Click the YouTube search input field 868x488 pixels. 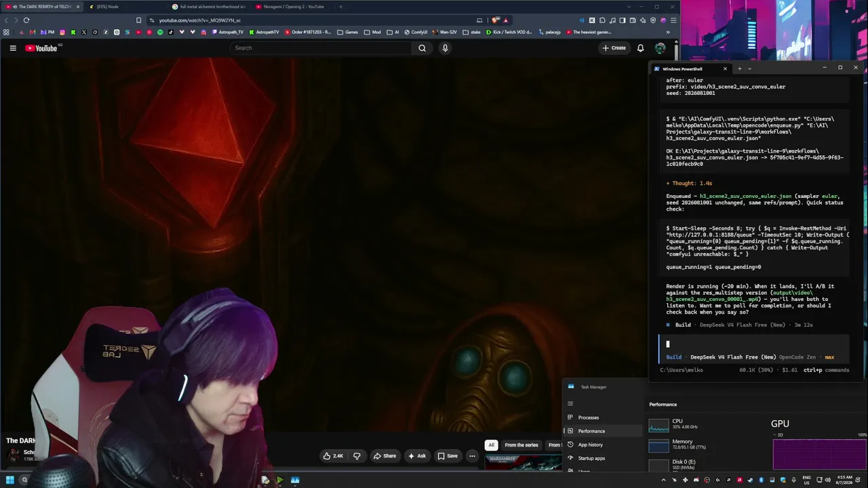[321, 48]
